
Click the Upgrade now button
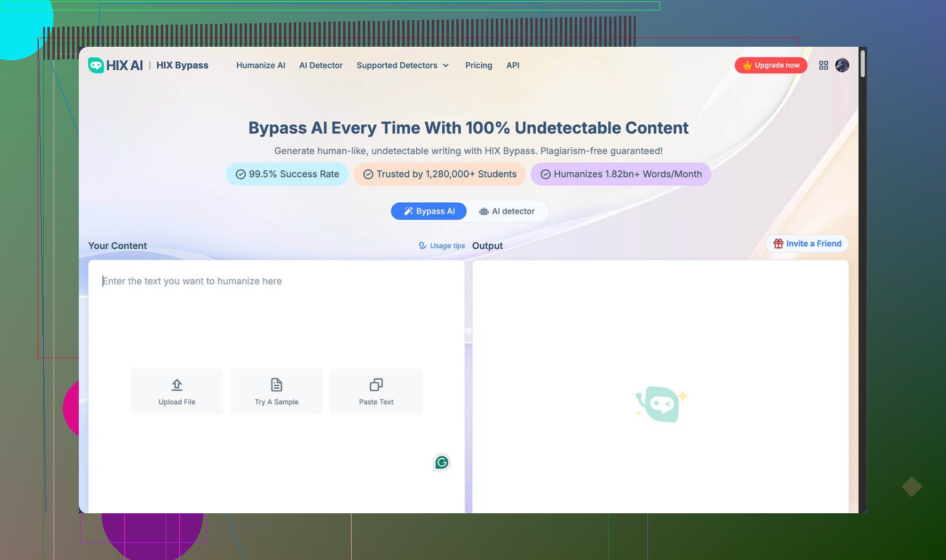[x=770, y=65]
